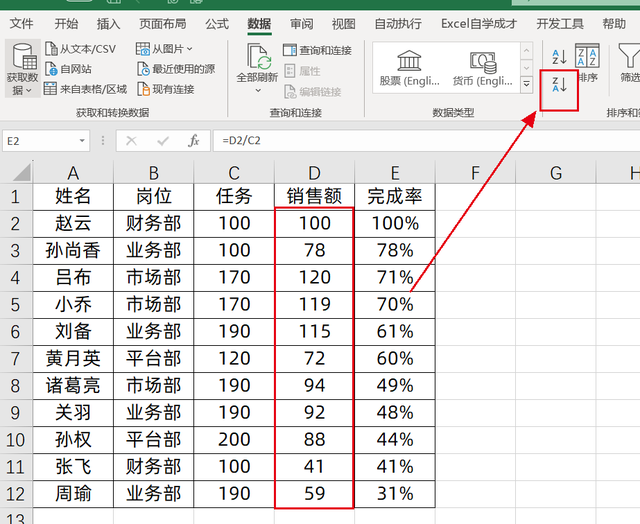Select row 7 header
This screenshot has width=640, height=524.
click(x=16, y=359)
